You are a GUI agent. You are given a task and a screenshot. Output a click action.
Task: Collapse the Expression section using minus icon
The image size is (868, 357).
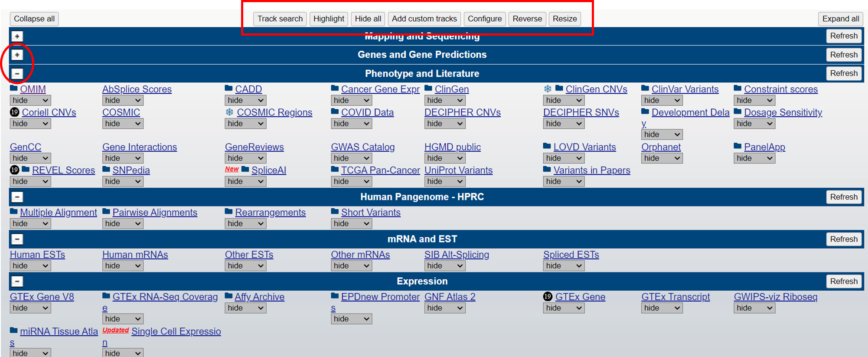pos(17,282)
